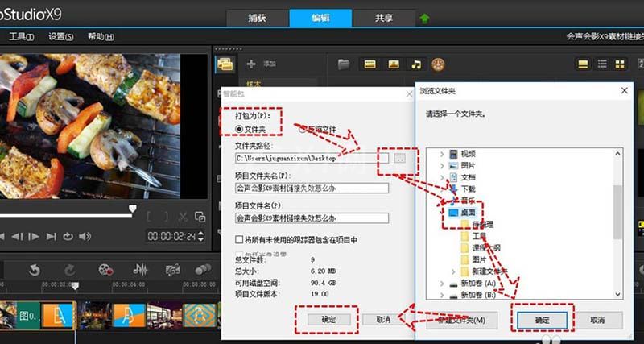This screenshot has height=344, width=644.
Task: Click the green upload arrow beside 共享 tab
Action: click(x=425, y=19)
